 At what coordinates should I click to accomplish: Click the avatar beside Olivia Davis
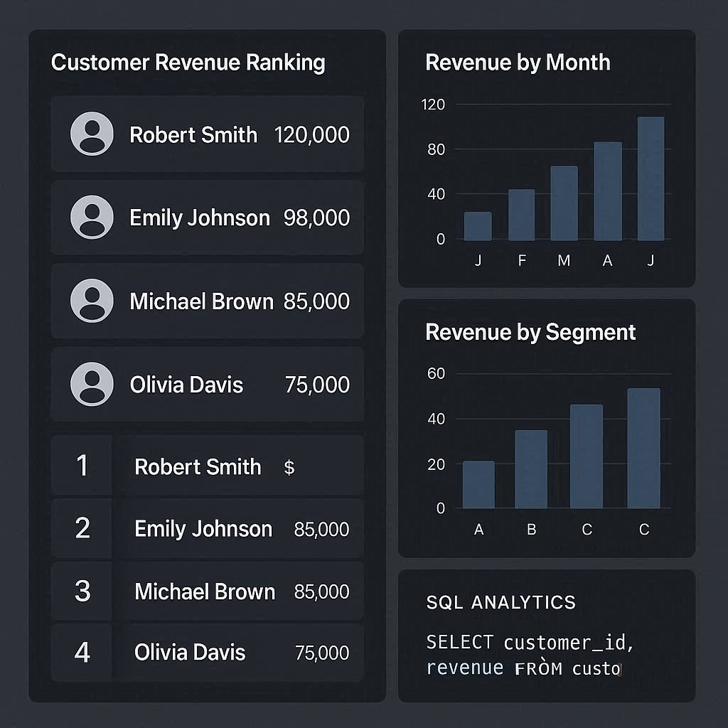[x=92, y=384]
